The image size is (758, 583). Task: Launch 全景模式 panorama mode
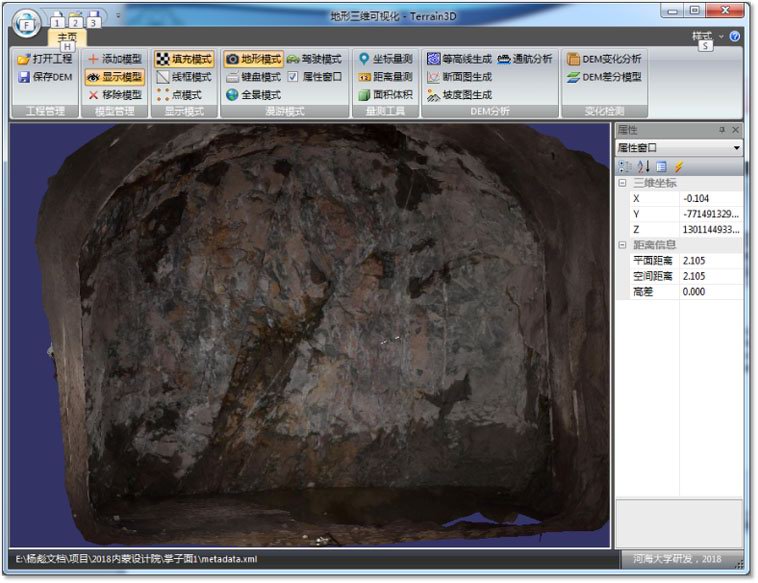(254, 95)
